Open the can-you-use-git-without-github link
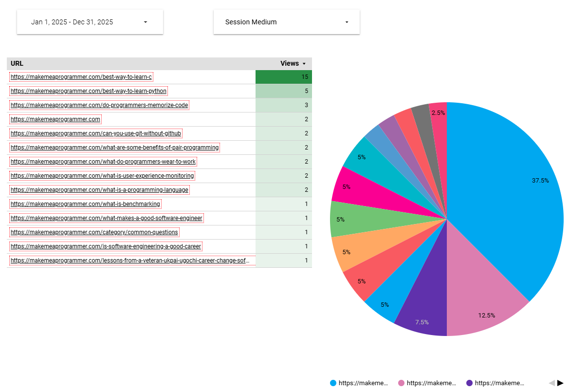The width and height of the screenshot is (569, 392). (96, 133)
